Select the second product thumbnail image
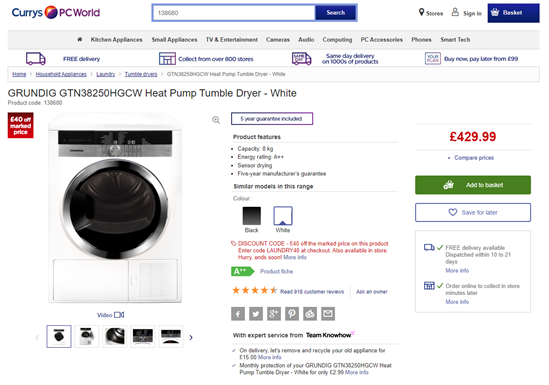The image size is (549, 385). (87, 336)
